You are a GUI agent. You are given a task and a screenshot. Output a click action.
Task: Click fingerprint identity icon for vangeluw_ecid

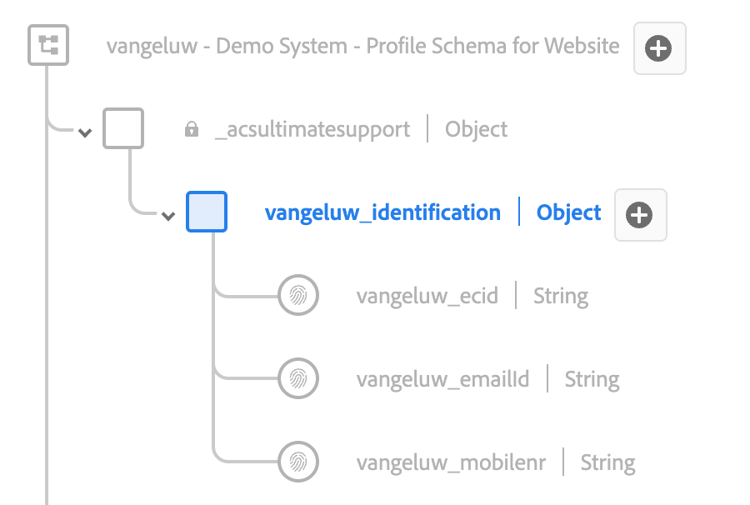coord(297,296)
